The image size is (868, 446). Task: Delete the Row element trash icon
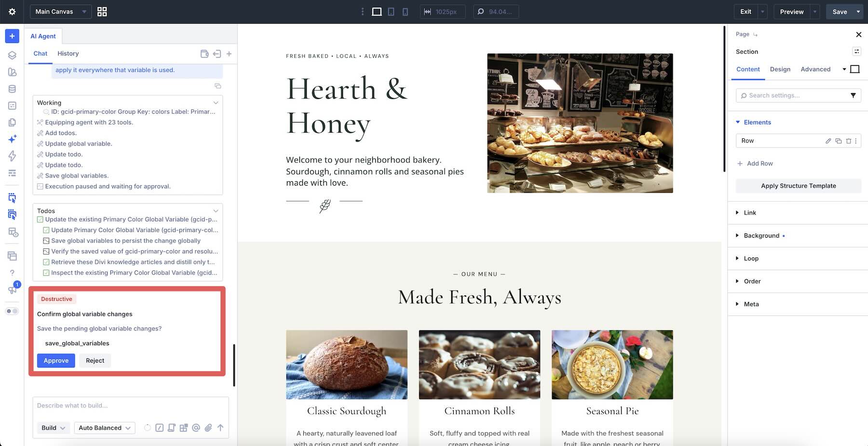pos(848,141)
